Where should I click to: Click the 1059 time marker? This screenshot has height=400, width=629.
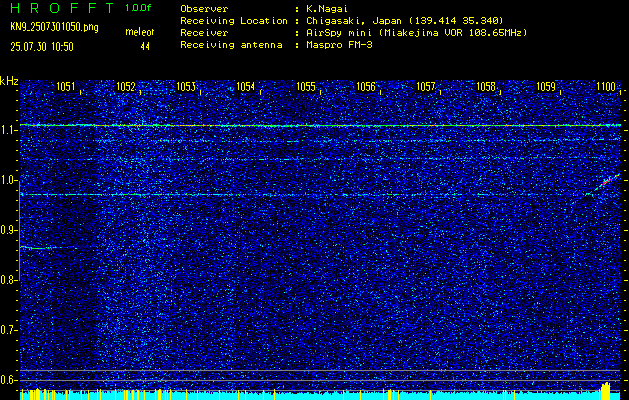546,86
